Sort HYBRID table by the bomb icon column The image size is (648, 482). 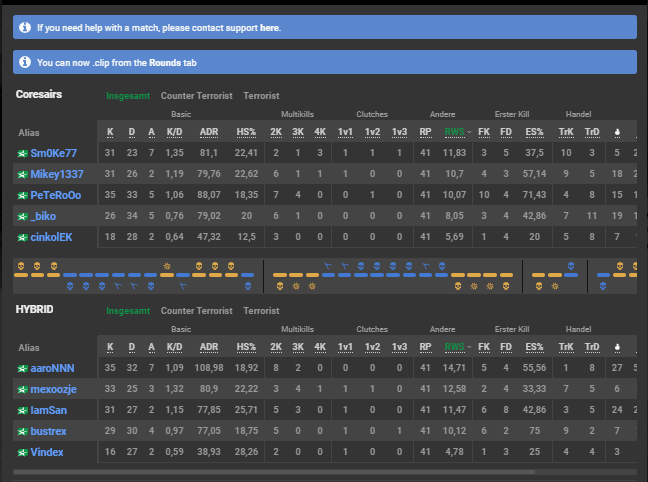pyautogui.click(x=617, y=347)
